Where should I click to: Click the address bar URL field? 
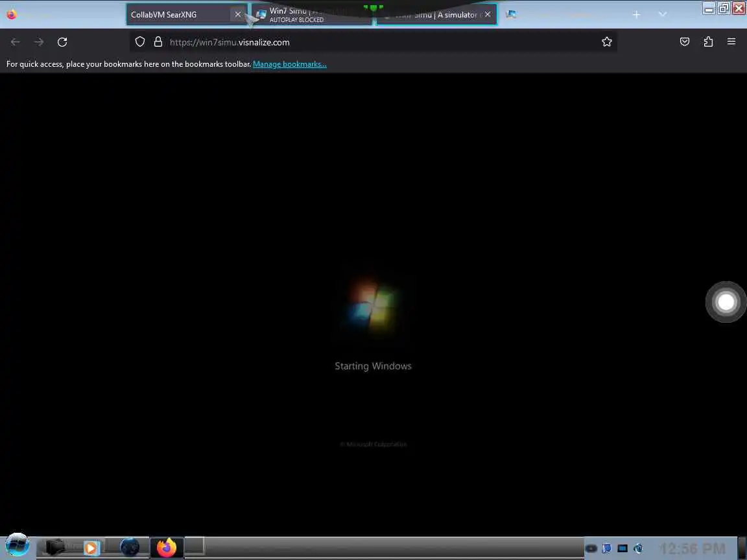(373, 42)
